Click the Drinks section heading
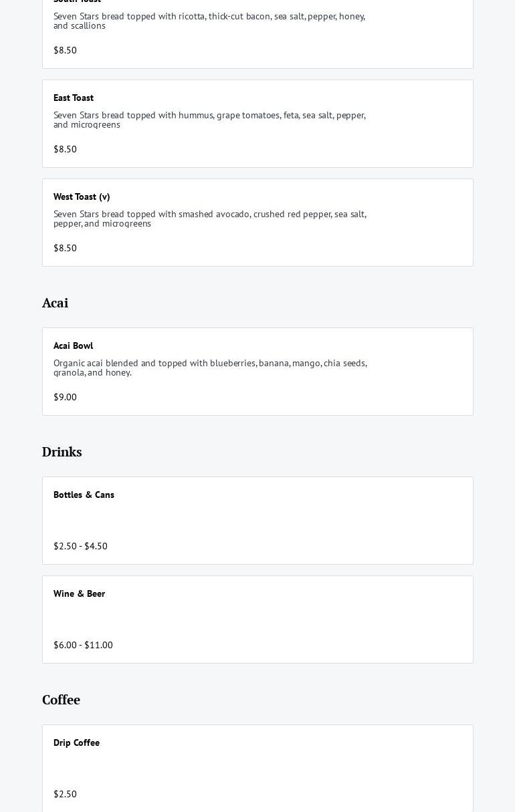Image resolution: width=515 pixels, height=812 pixels. [x=62, y=452]
